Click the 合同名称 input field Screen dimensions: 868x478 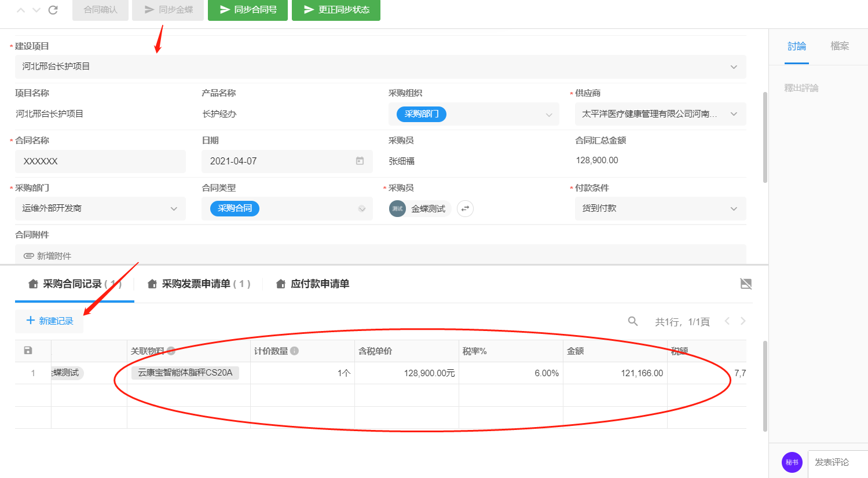100,161
